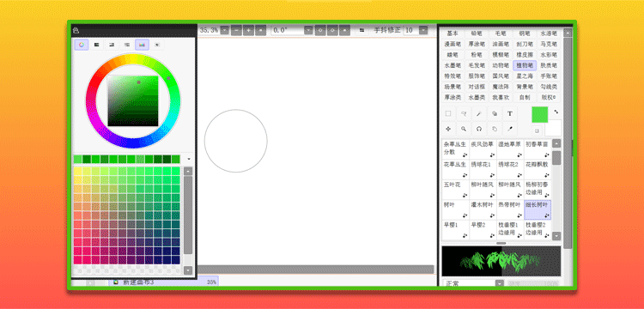
Task: Toggle the scratchpad display
Action: [x=157, y=45]
